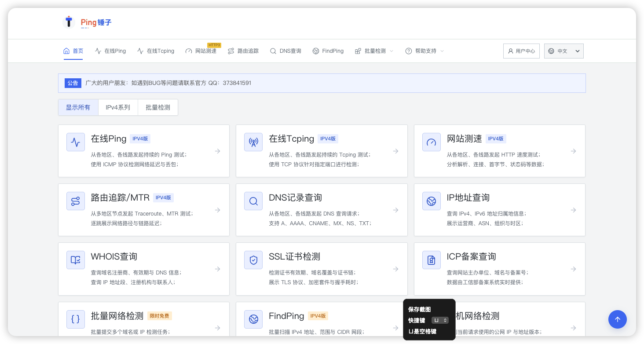Screen dimensions: 644x344
Task: Open the WHOIS查询 card title
Action: pos(114,256)
